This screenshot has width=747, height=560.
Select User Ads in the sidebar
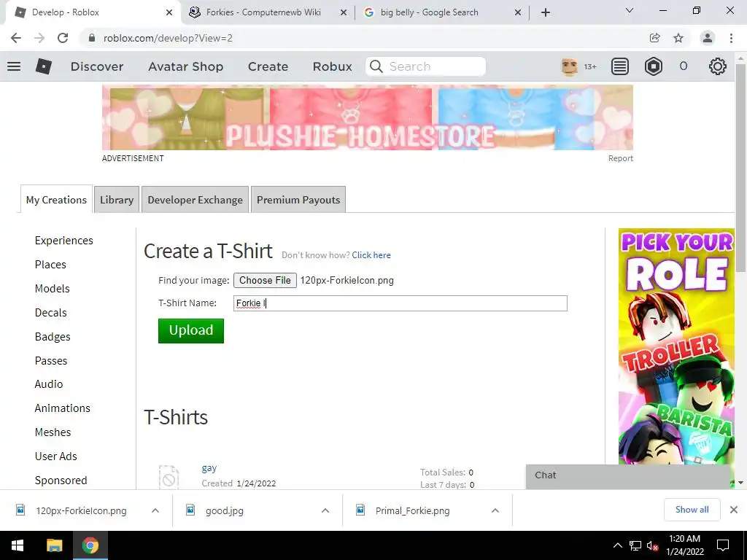pos(55,456)
